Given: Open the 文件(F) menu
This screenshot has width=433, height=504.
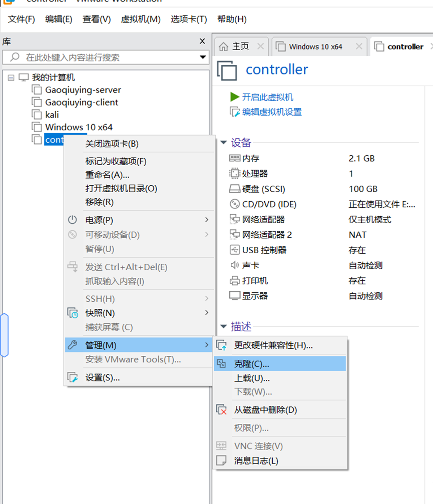Looking at the screenshot, I should [x=21, y=20].
